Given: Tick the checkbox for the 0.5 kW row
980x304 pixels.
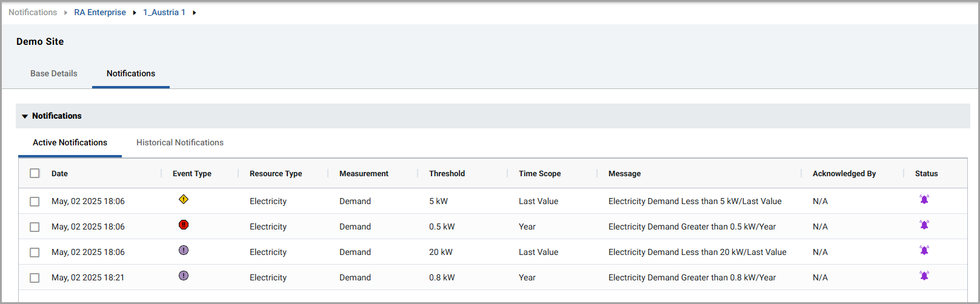Looking at the screenshot, I should click(35, 227).
